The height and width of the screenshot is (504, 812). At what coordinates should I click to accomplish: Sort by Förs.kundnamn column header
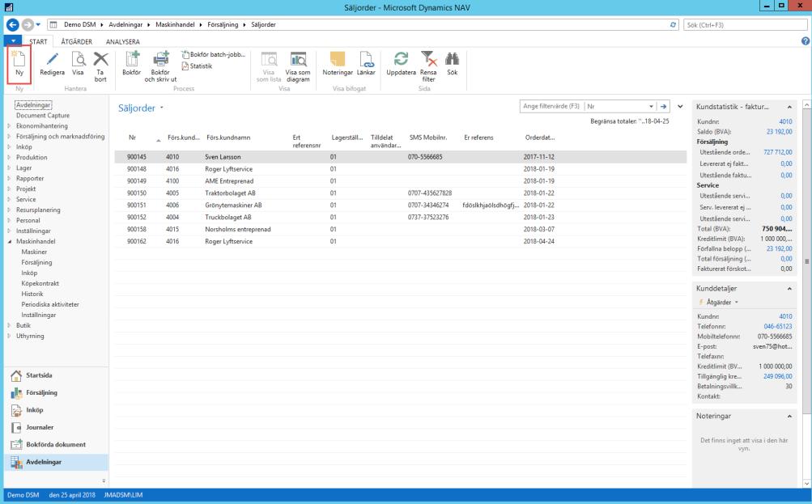coord(228,138)
